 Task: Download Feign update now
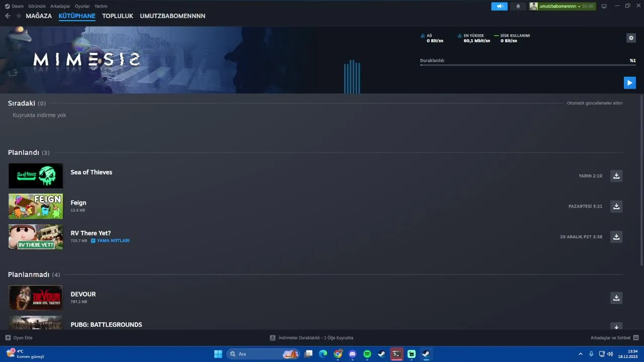coord(616,206)
